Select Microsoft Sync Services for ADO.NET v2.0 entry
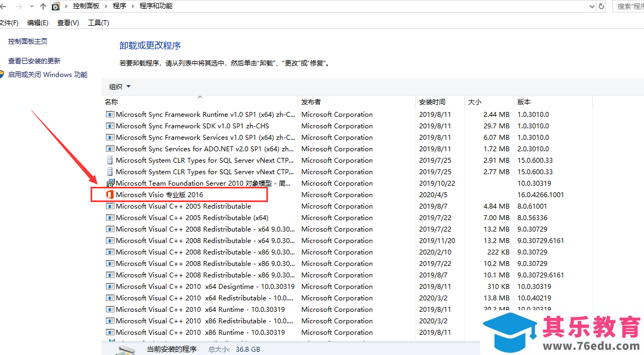644x355 pixels. 205,149
